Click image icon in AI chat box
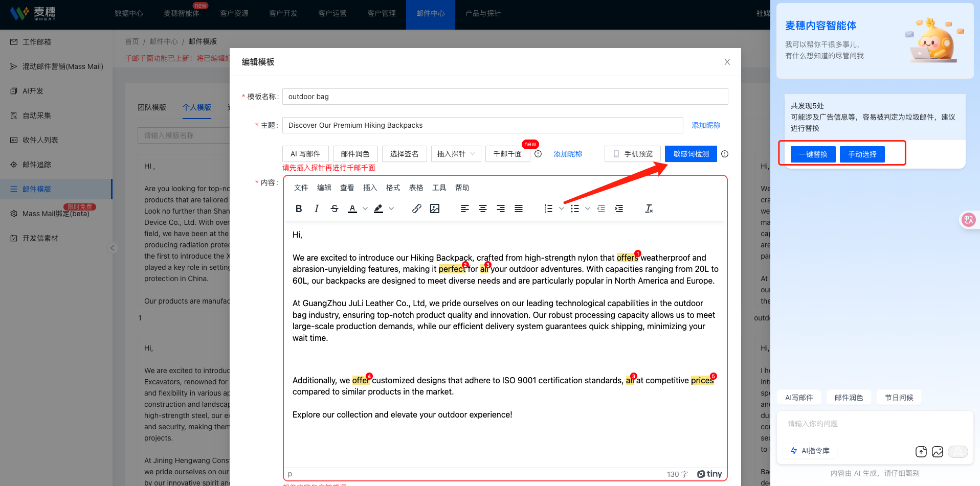Image resolution: width=980 pixels, height=486 pixels. (938, 451)
